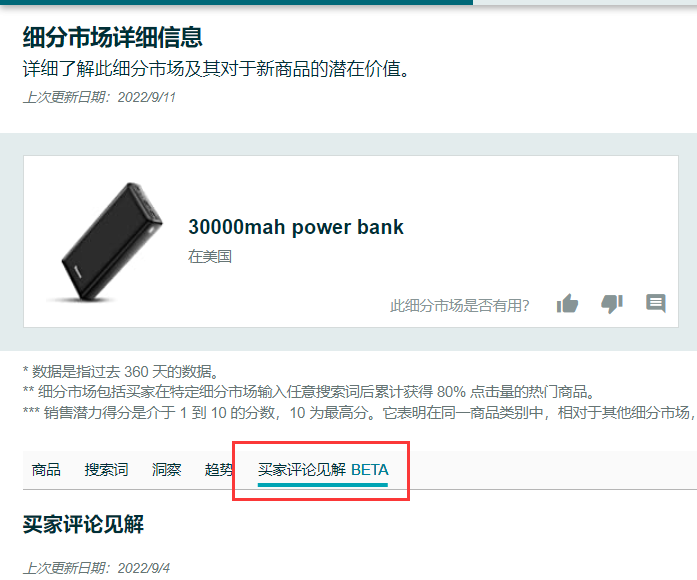Click the 上次更新日期 2022/9/4 text
The image size is (697, 580).
tap(96, 568)
